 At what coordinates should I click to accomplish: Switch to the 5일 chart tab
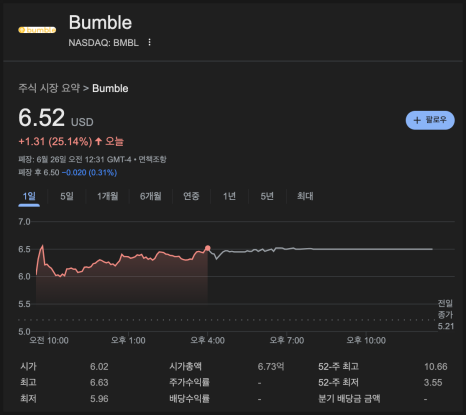[x=67, y=196]
